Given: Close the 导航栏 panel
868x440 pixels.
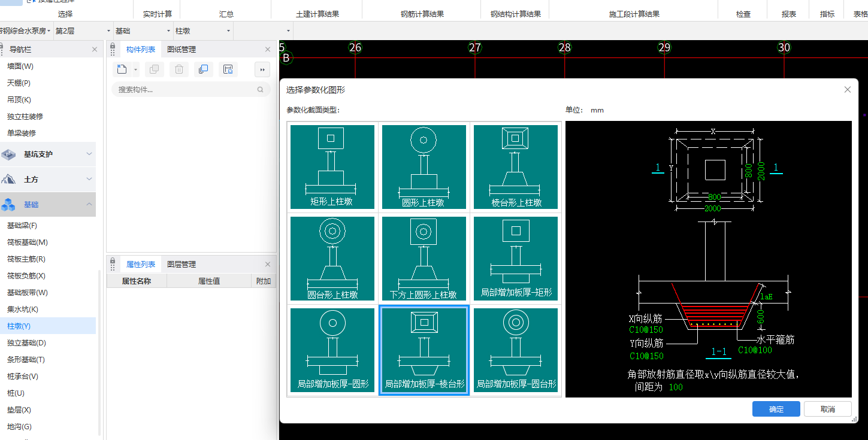Looking at the screenshot, I should (95, 50).
